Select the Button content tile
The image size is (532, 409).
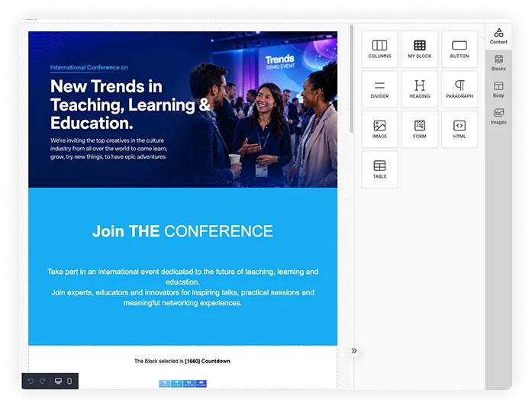[x=459, y=49]
